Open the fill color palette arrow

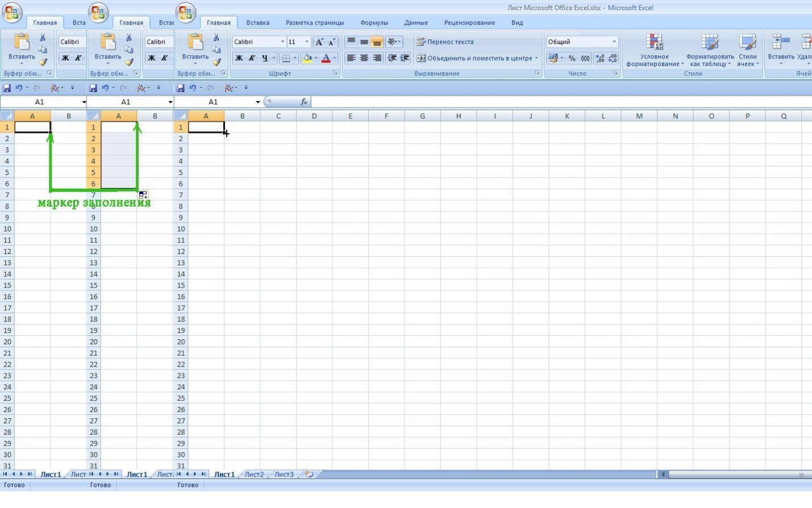point(316,58)
